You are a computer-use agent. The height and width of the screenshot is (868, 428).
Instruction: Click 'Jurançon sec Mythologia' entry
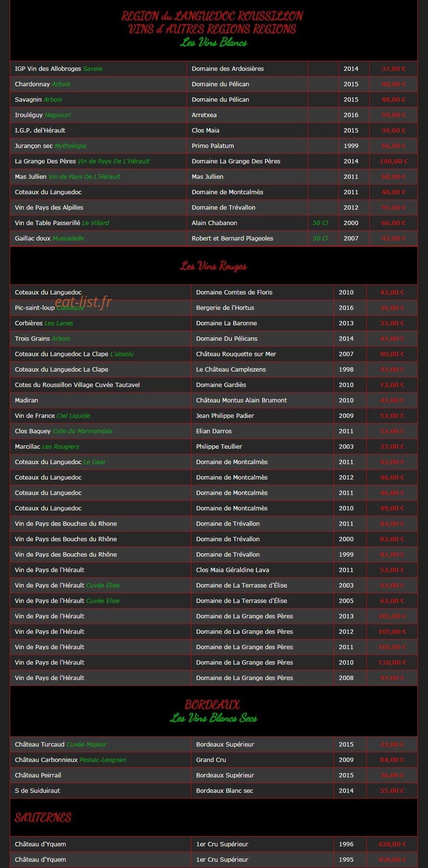pyautogui.click(x=51, y=146)
